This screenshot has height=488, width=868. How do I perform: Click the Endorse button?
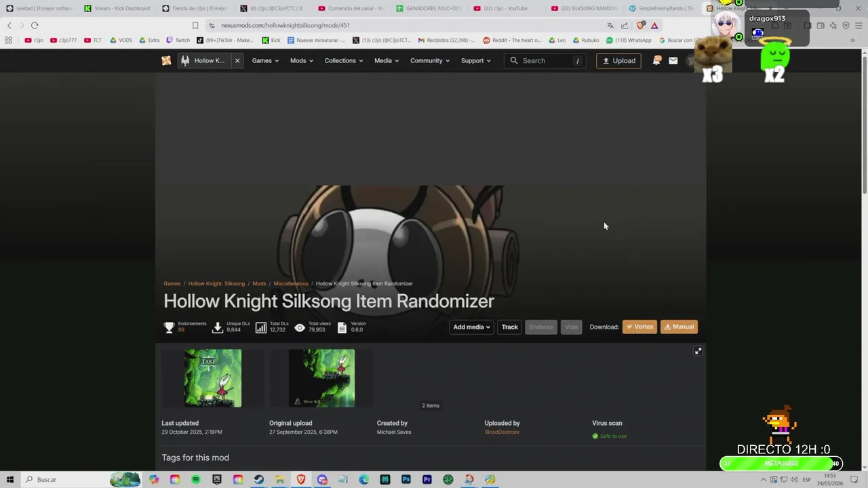[541, 327]
